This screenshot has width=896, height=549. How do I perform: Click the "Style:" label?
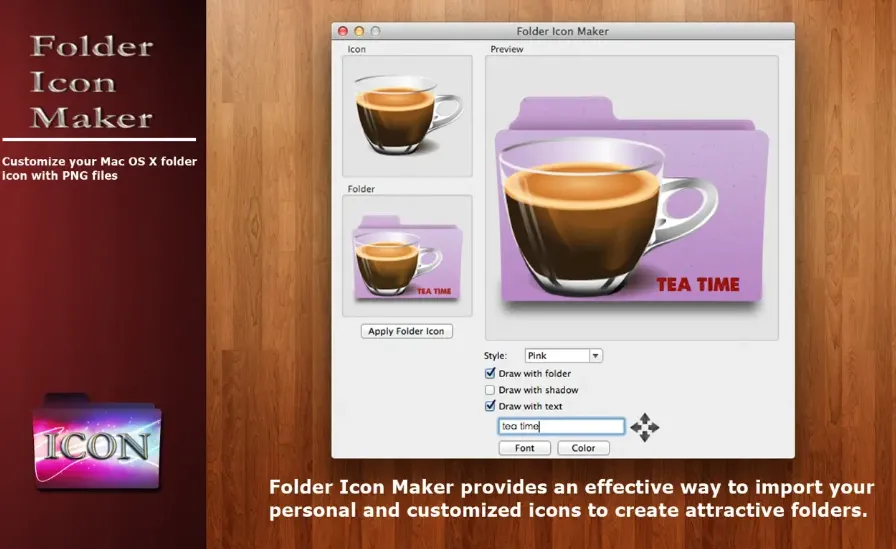[x=495, y=355]
